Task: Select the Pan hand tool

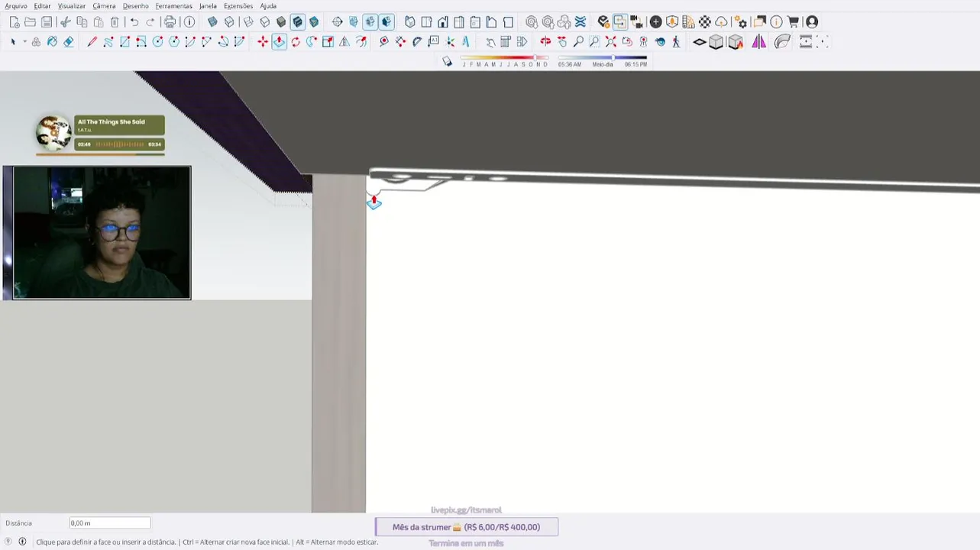Action: pos(562,42)
